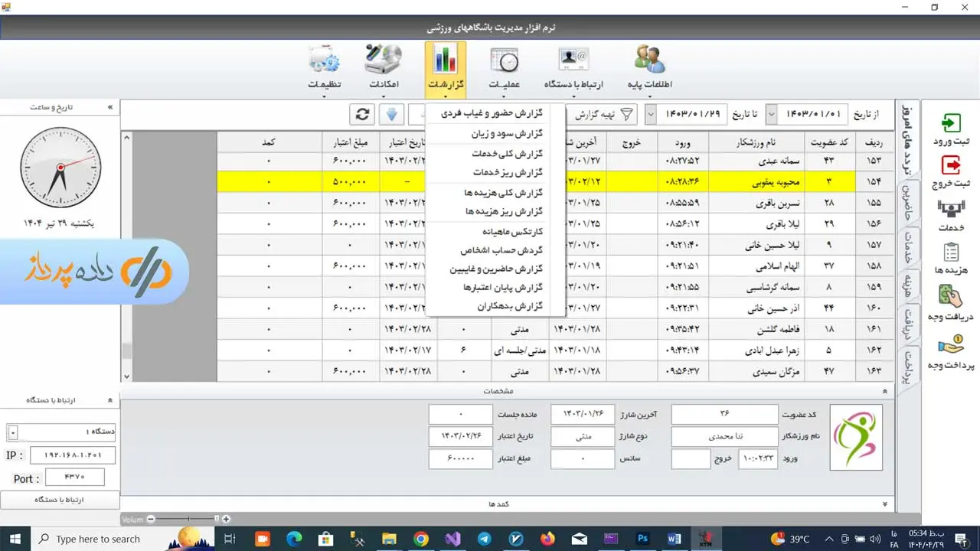Expand the تا تاریخ date dropdown

pyautogui.click(x=651, y=115)
